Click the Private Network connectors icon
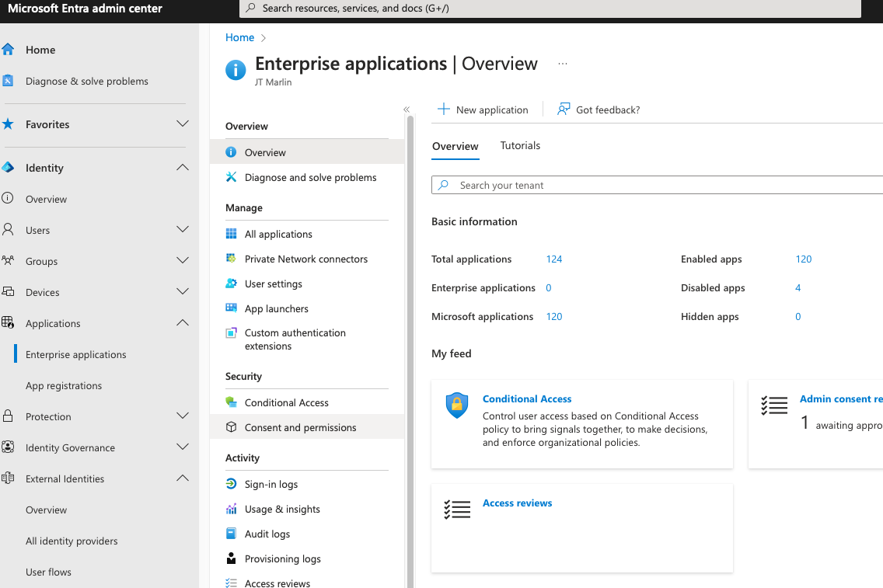 [231, 259]
